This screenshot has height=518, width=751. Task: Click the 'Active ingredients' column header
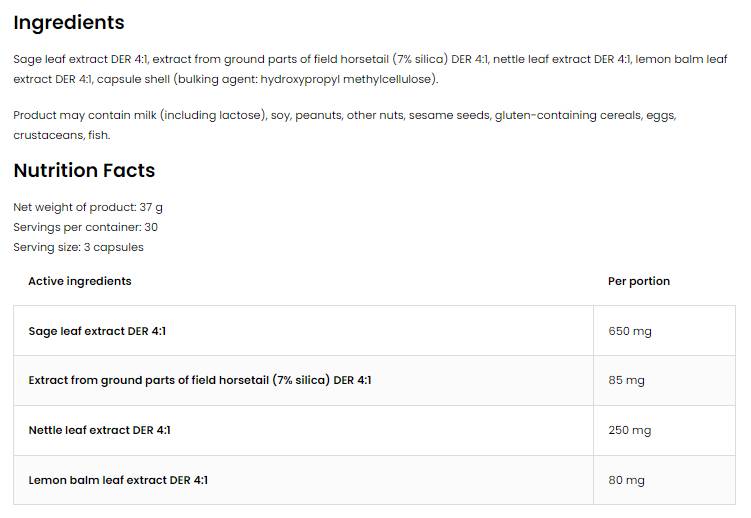80,281
